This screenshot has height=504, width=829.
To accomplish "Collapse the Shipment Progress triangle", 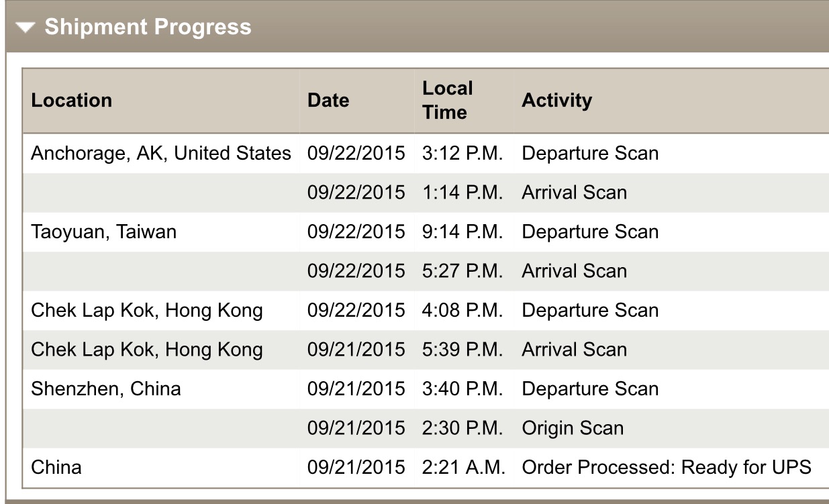I will (26, 28).
